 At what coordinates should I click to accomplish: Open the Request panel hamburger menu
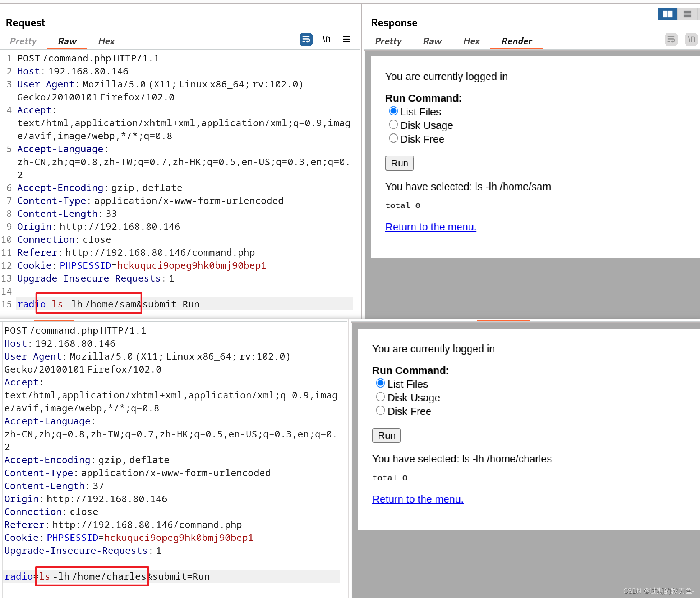coord(346,39)
